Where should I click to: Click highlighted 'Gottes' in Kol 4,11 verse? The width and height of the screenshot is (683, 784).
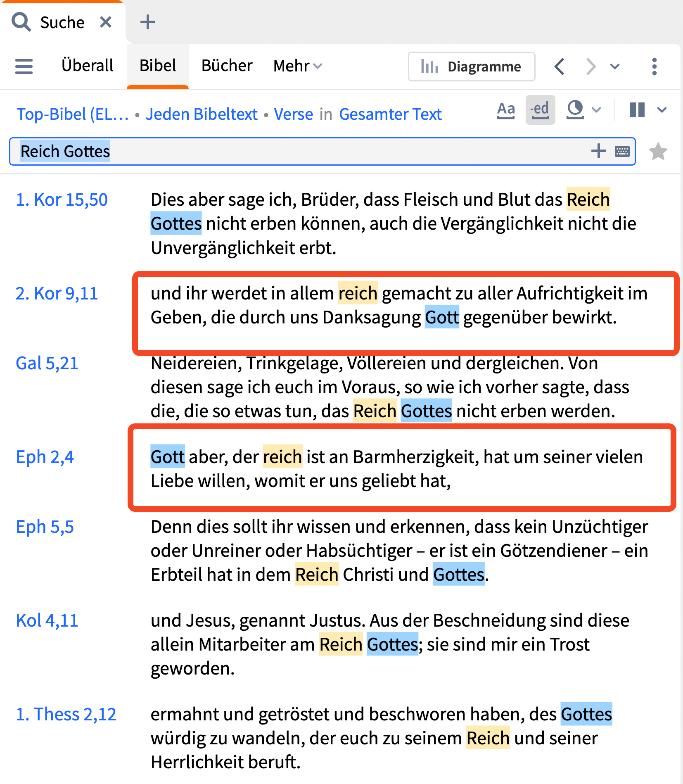393,644
